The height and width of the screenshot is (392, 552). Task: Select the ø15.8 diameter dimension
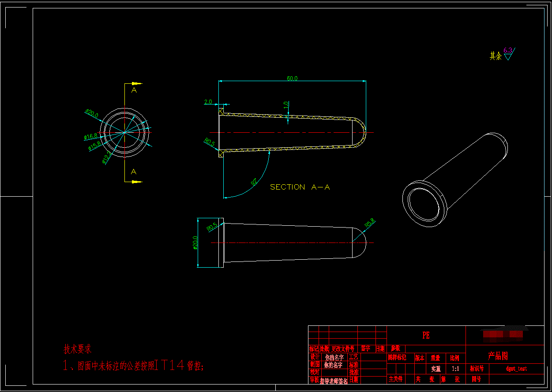click(95, 146)
